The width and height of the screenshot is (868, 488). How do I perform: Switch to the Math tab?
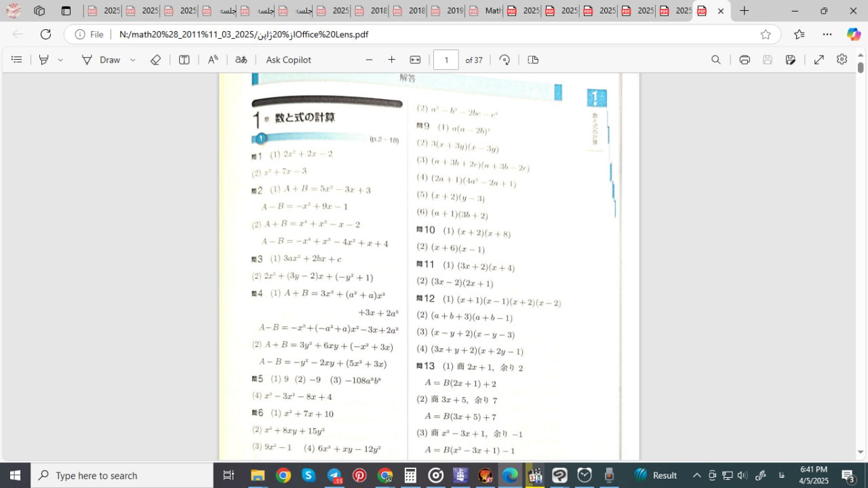[486, 11]
